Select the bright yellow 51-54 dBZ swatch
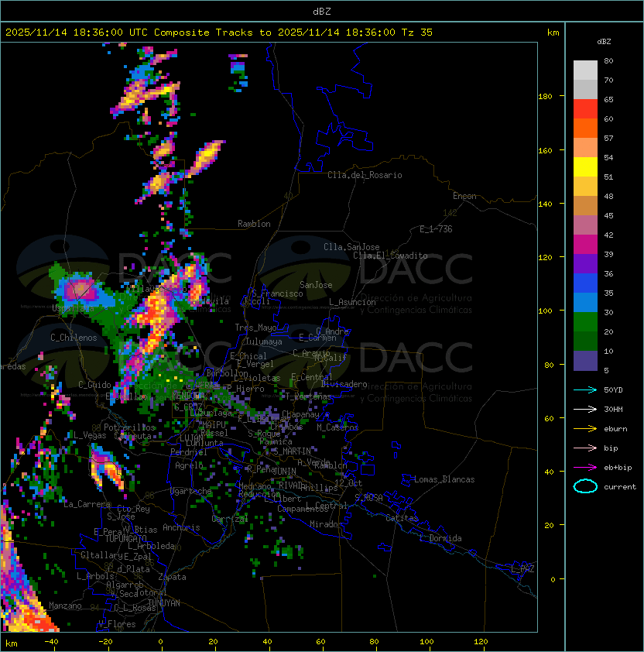This screenshot has height=652, width=644. point(585,167)
